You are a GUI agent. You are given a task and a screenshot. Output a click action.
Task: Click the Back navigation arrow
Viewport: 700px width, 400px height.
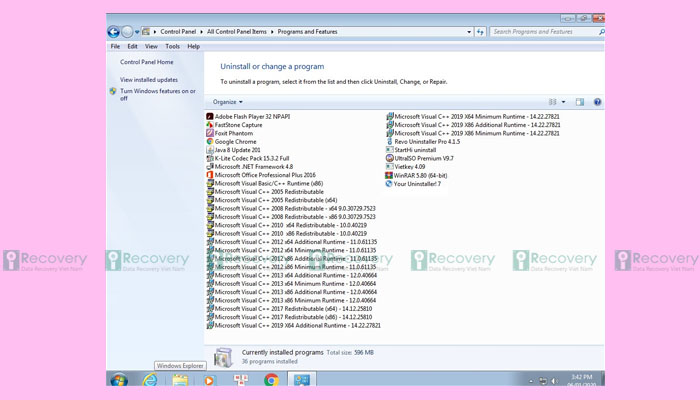(113, 32)
